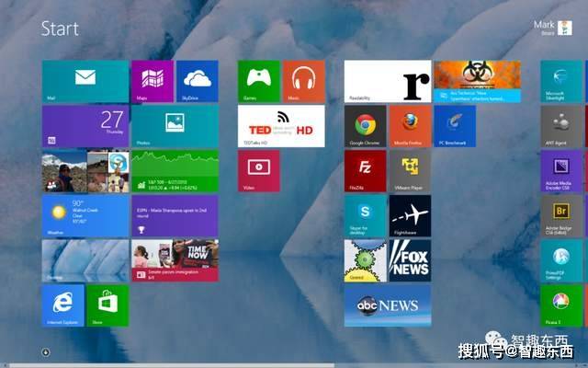
Task: Launch the Maps app tile
Action: click(153, 81)
